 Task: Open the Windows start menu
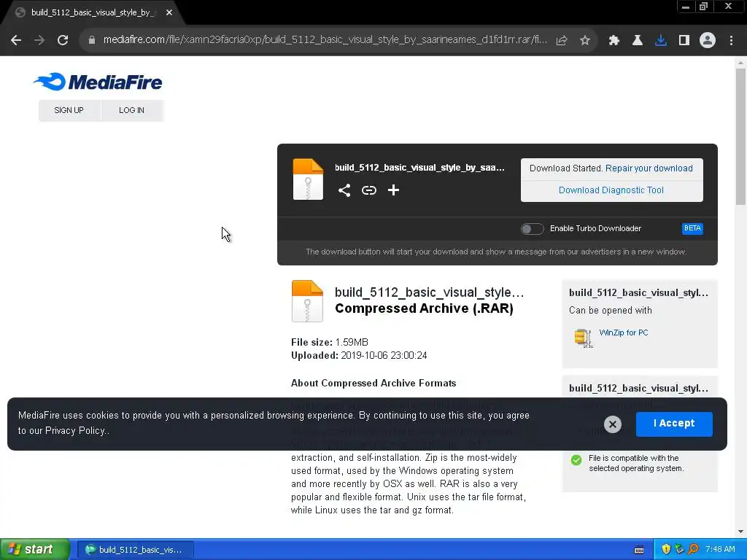pyautogui.click(x=34, y=550)
